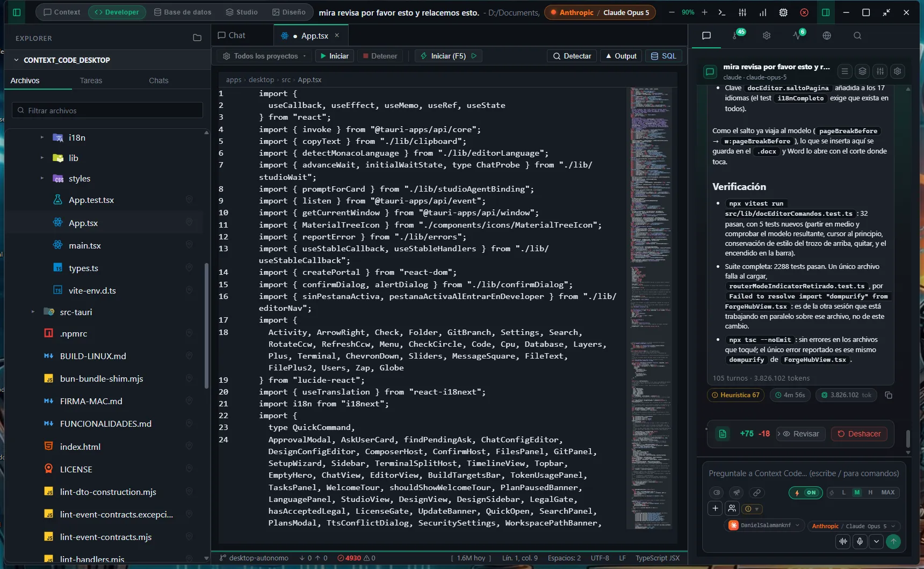Open the globe browser icon in the right panel
This screenshot has height=569, width=924.
tap(827, 35)
